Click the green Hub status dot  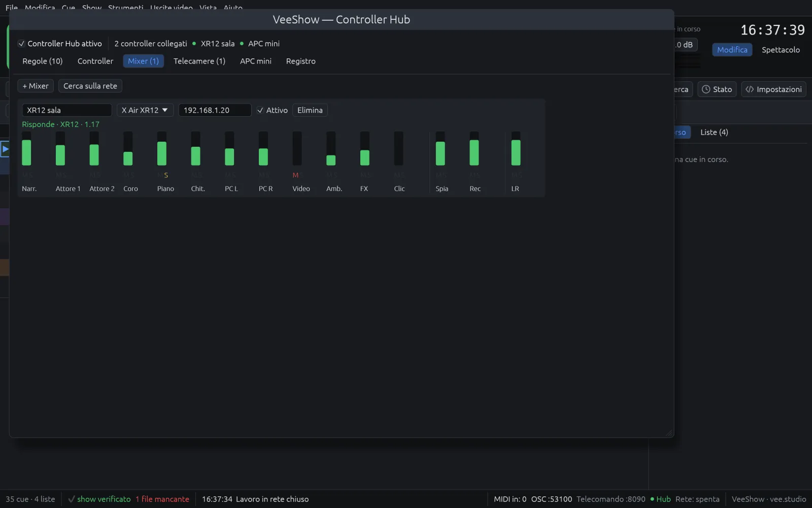pyautogui.click(x=652, y=499)
